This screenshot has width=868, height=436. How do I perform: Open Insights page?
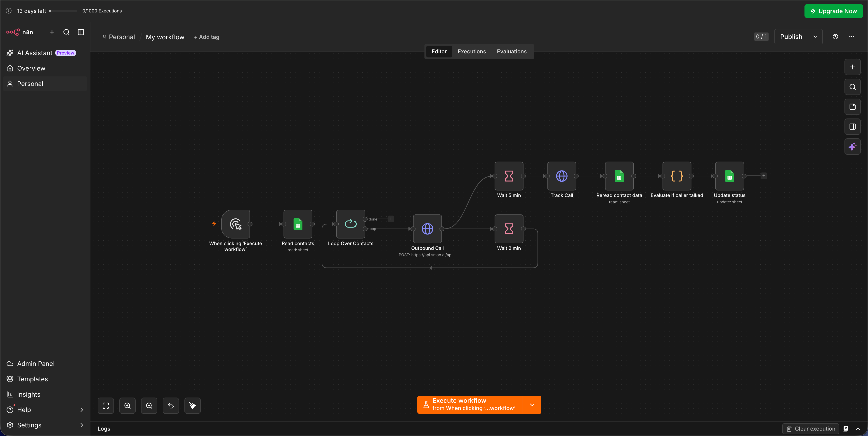point(45,395)
